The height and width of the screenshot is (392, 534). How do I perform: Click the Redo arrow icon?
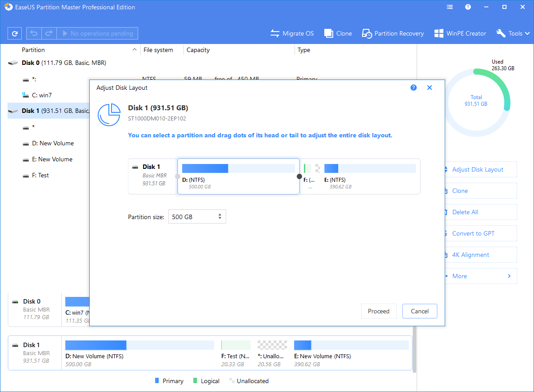click(x=49, y=33)
